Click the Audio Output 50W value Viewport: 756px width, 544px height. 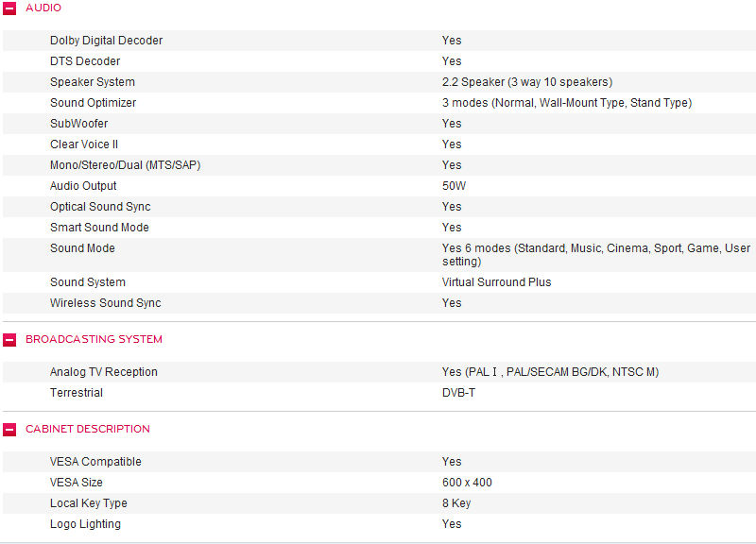[x=455, y=186]
